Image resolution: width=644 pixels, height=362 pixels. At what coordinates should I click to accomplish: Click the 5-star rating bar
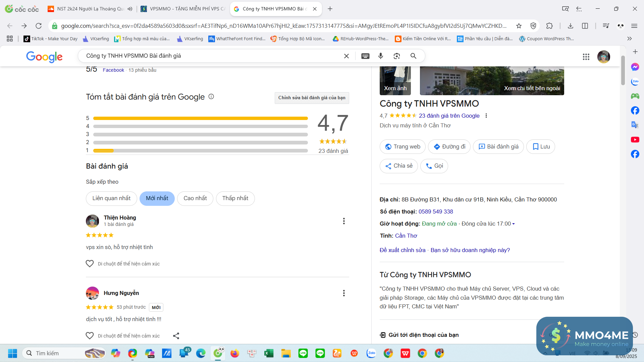pyautogui.click(x=200, y=118)
